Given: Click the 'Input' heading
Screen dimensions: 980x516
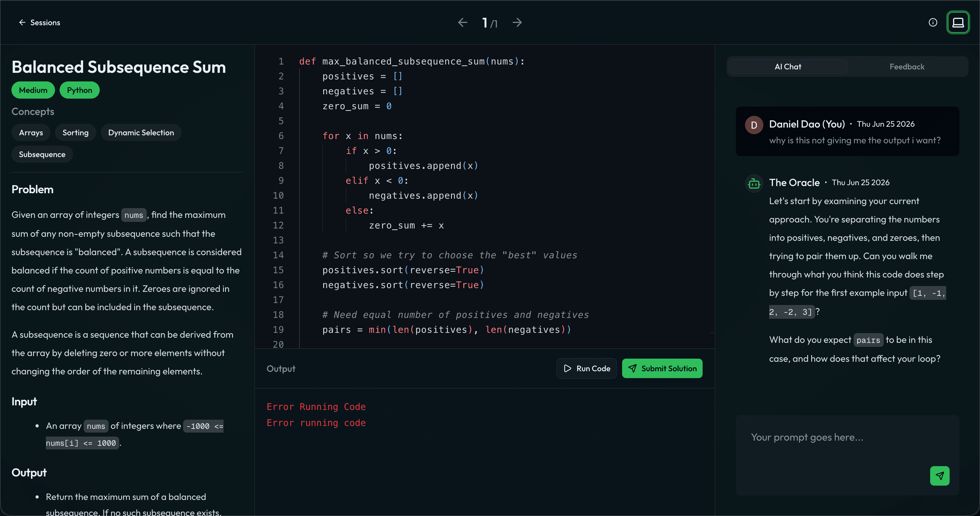Looking at the screenshot, I should pos(24,401).
